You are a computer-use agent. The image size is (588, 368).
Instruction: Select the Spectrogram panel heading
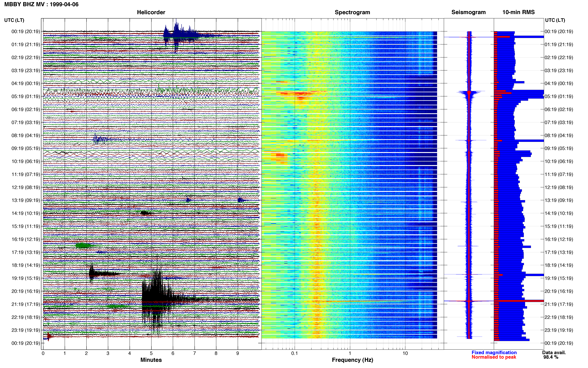(x=352, y=12)
